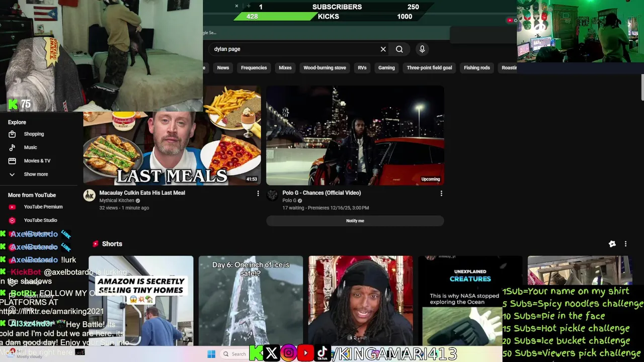Open the Unexplained Creatures Short
The image size is (644, 362).
pyautogui.click(x=470, y=301)
